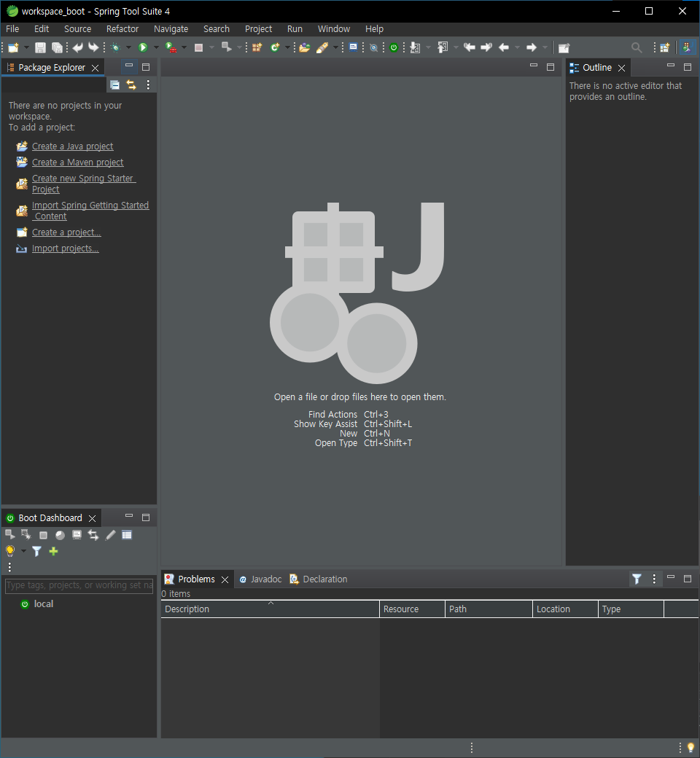Click the Problems view filter funnel icon
Screen dimensions: 700x758
(637, 579)
